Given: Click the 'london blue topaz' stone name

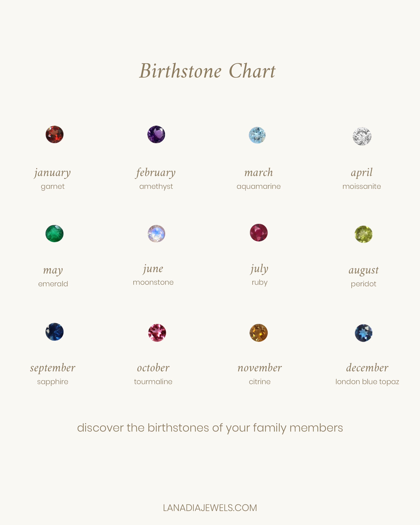Looking at the screenshot, I should (367, 381).
